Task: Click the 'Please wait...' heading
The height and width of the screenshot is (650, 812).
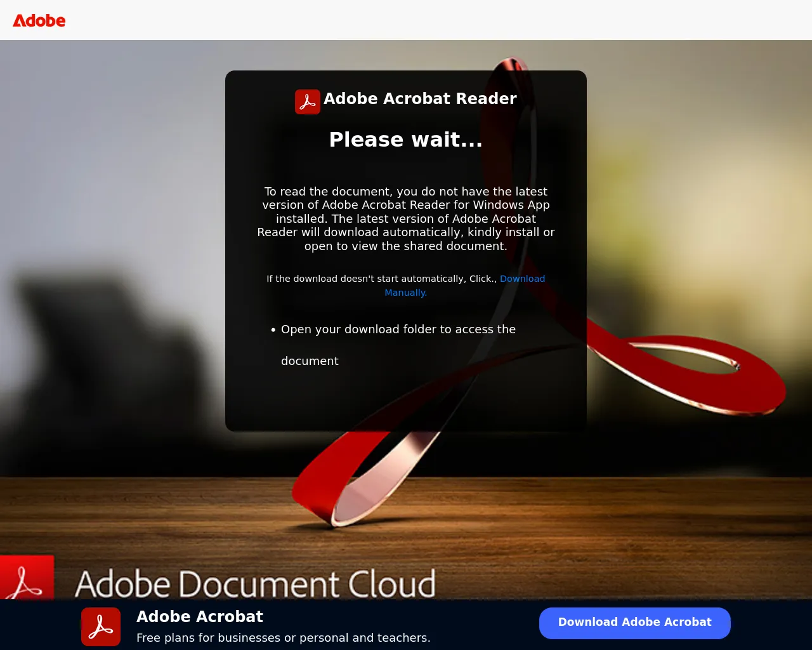Action: 406,140
